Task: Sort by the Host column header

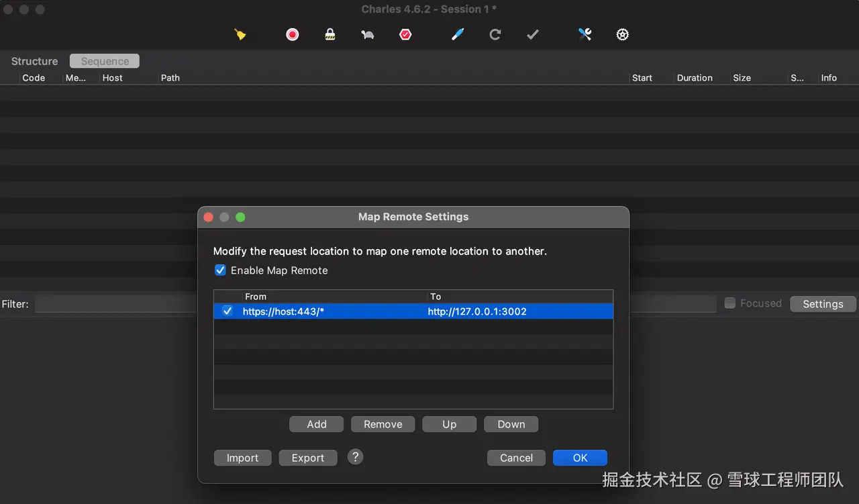Action: (x=113, y=78)
